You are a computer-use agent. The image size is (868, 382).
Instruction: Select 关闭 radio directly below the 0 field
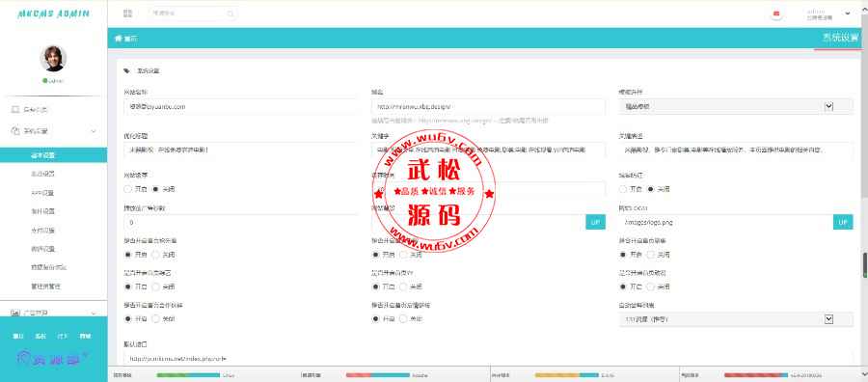pos(155,255)
